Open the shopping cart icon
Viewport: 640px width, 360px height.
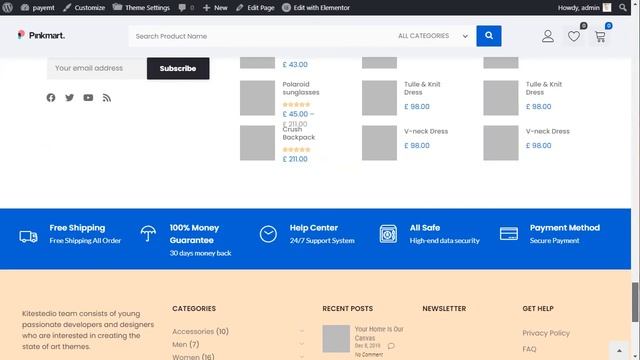point(600,36)
